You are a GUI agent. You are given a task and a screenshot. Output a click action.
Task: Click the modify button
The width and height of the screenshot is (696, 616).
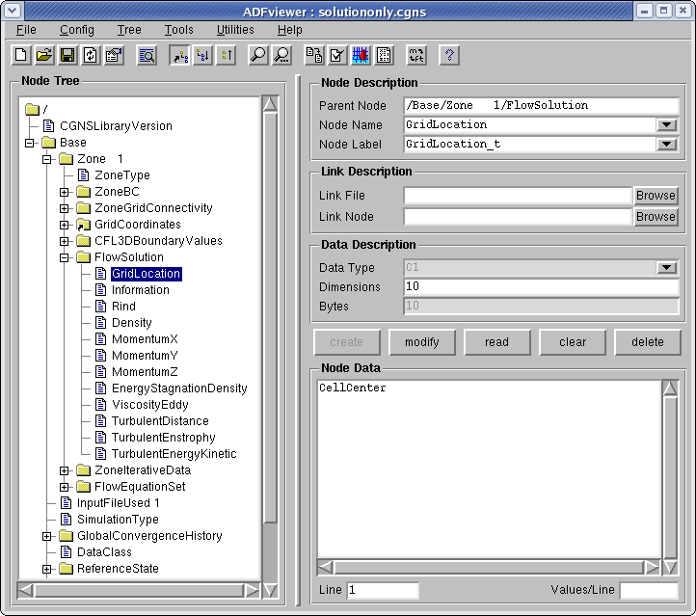point(422,342)
